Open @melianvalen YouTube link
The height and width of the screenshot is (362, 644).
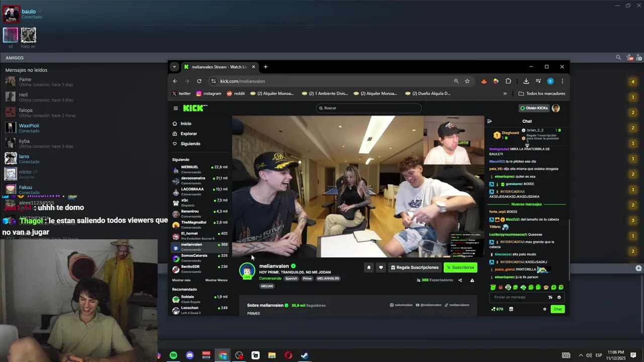click(x=429, y=305)
